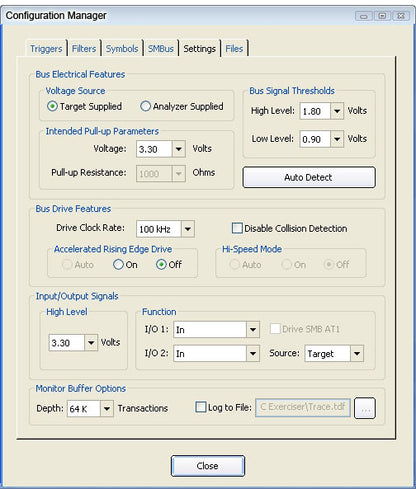Select Auto for Hi-Speed Mode

tap(234, 265)
